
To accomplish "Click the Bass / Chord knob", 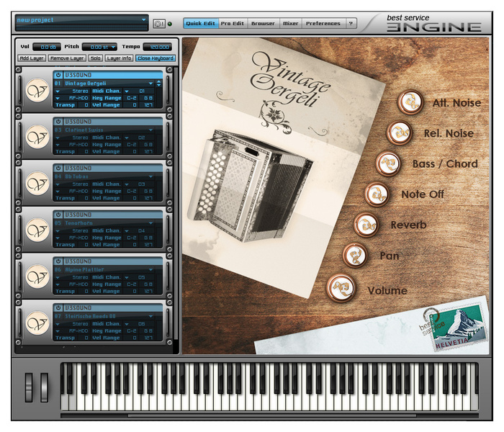I will (388, 163).
